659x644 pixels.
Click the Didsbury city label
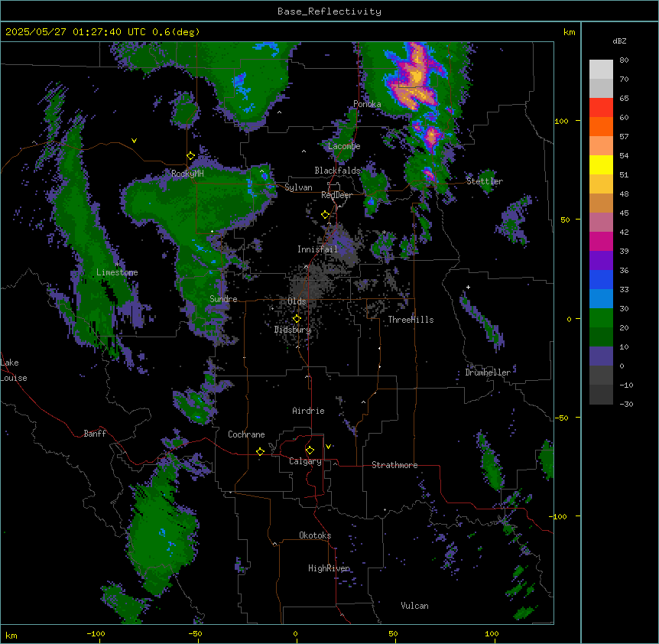(x=293, y=330)
